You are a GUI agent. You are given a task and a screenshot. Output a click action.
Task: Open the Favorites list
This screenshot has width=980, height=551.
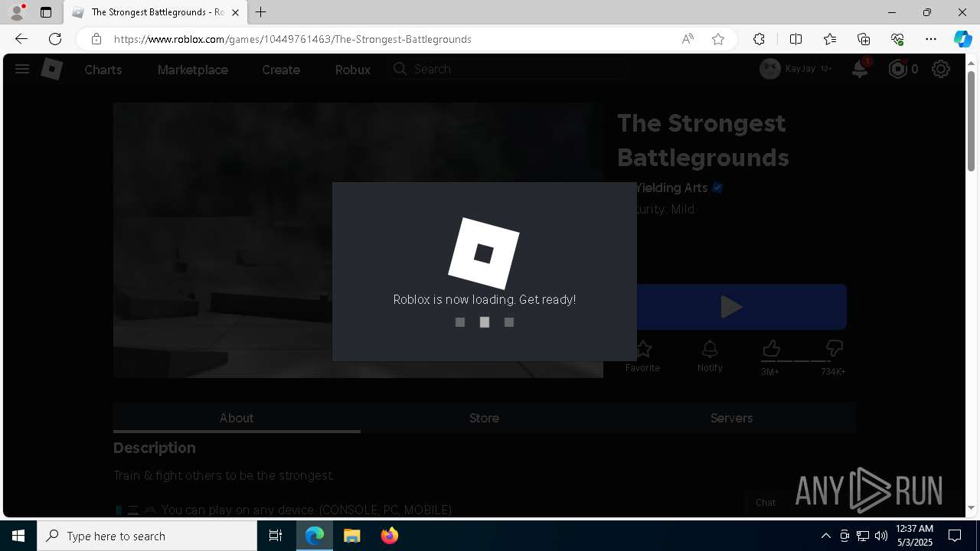coord(830,39)
